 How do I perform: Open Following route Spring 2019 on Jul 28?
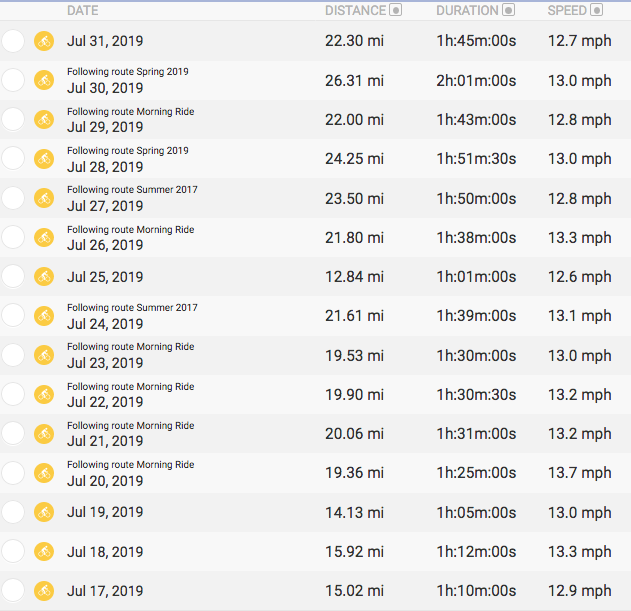(128, 151)
